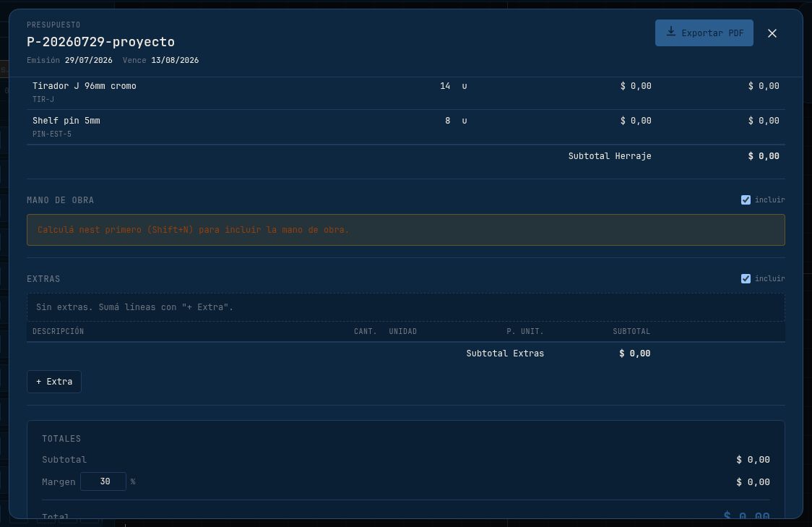812x527 pixels.
Task: Click the Subtotal Extras label
Action: point(505,354)
